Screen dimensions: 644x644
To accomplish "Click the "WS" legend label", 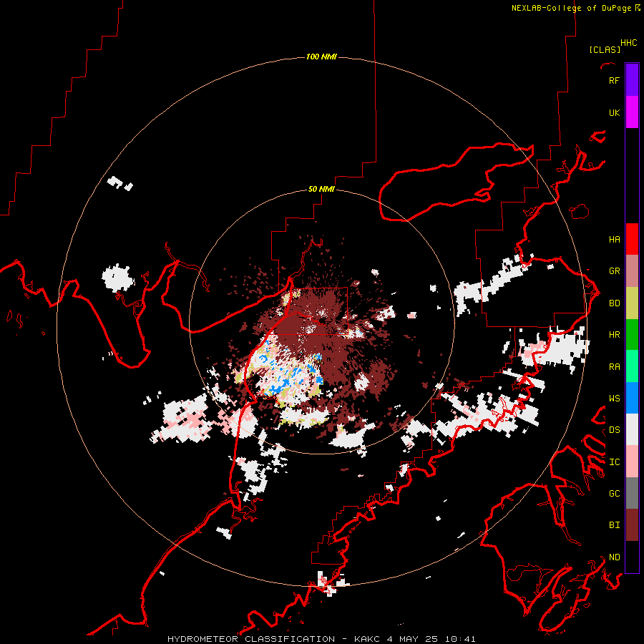I will [x=614, y=399].
